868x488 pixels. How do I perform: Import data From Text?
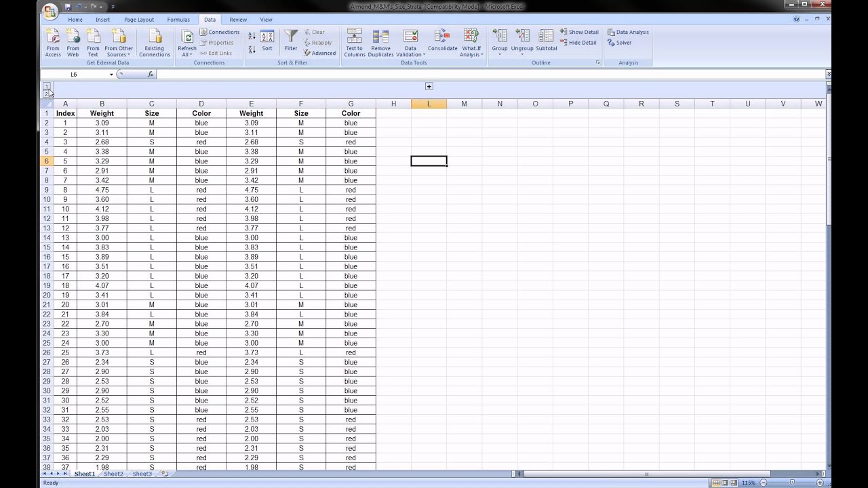(93, 43)
